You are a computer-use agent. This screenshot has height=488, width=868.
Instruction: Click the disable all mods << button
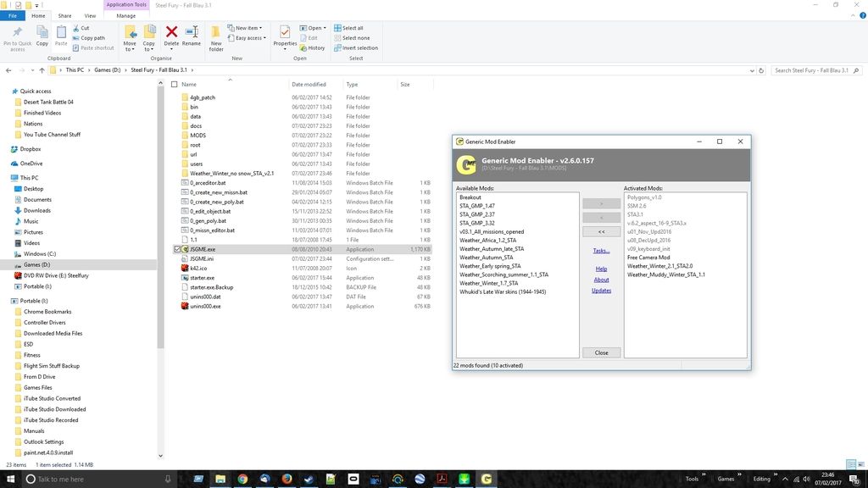click(601, 232)
